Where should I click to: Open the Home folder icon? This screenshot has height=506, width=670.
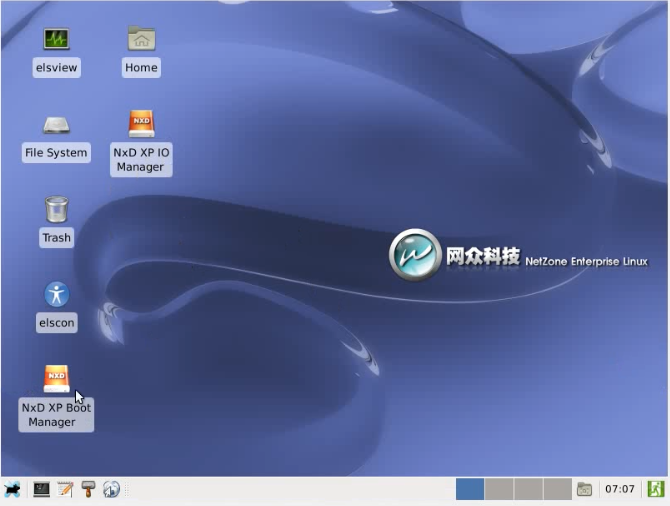click(141, 38)
